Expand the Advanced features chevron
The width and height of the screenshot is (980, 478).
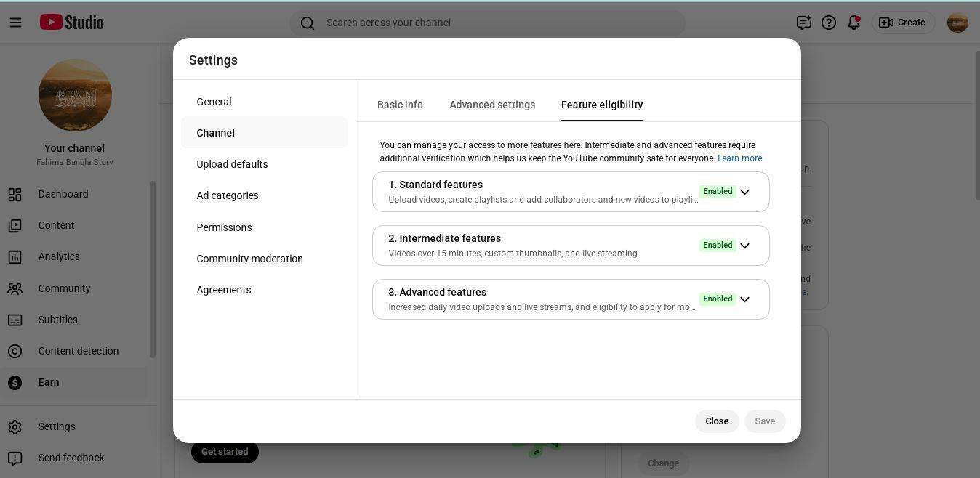point(744,299)
